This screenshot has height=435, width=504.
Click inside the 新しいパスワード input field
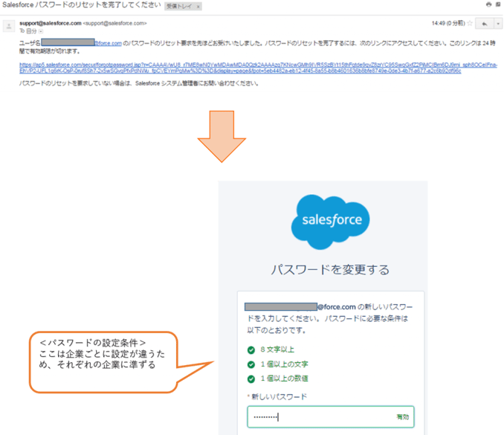(x=331, y=417)
